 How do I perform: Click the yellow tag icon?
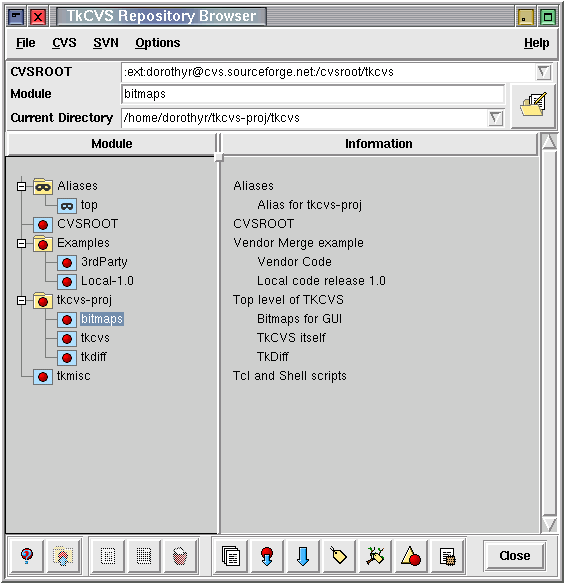pos(339,556)
